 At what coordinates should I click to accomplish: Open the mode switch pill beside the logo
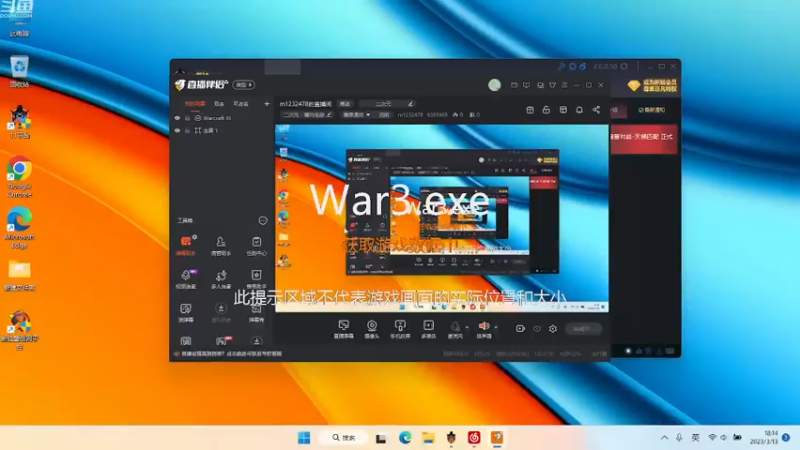(244, 85)
